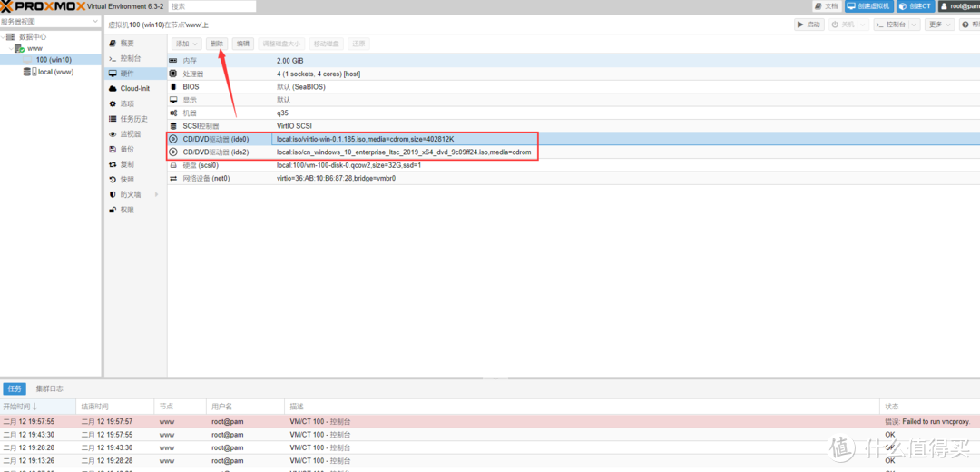
Task: Open 快照 snapshot history icon
Action: pyautogui.click(x=113, y=179)
